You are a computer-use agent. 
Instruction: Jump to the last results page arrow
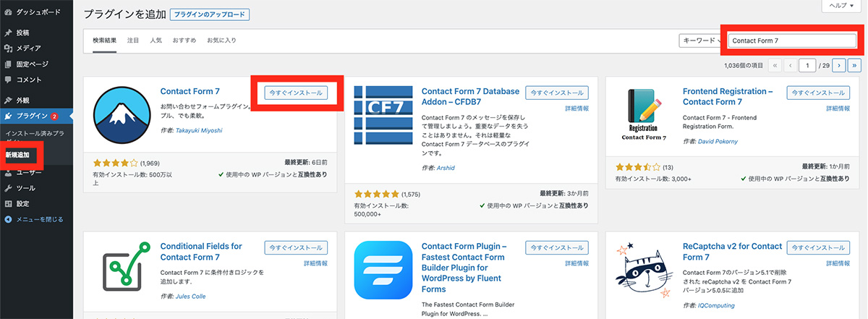point(855,64)
